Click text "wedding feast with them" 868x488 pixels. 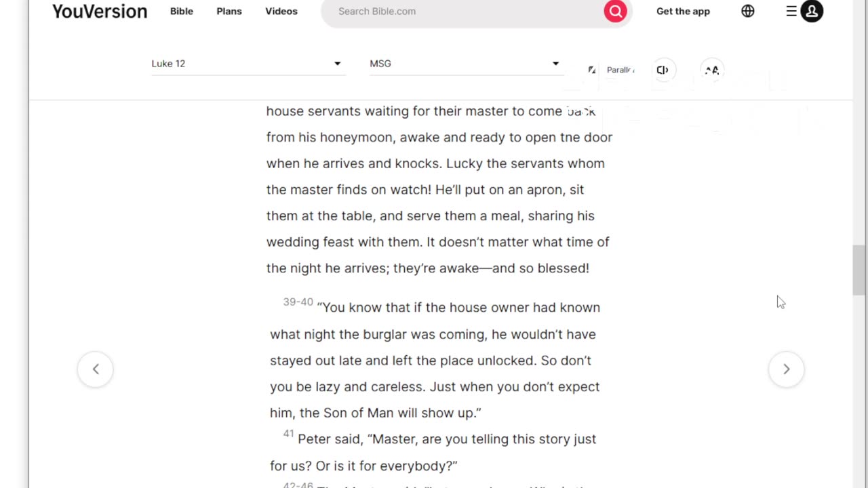pos(344,242)
